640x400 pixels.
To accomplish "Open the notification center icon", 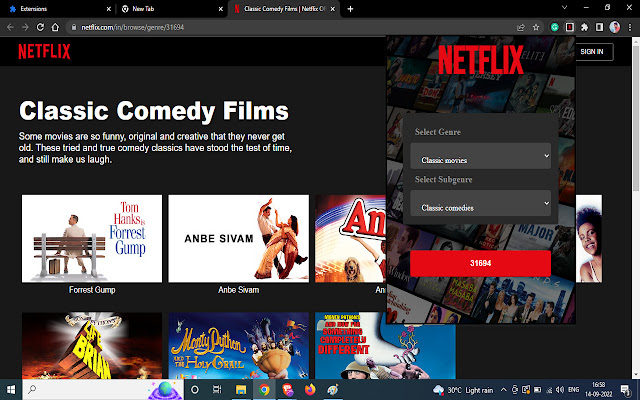I will click(x=626, y=390).
